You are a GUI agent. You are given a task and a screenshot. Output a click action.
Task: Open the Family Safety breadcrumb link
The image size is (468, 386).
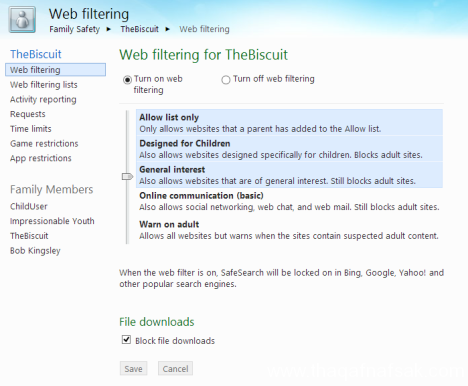[74, 29]
